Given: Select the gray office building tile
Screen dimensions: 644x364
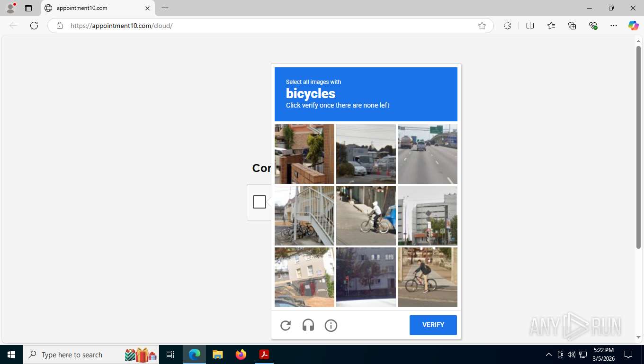Looking at the screenshot, I should coord(428,216).
